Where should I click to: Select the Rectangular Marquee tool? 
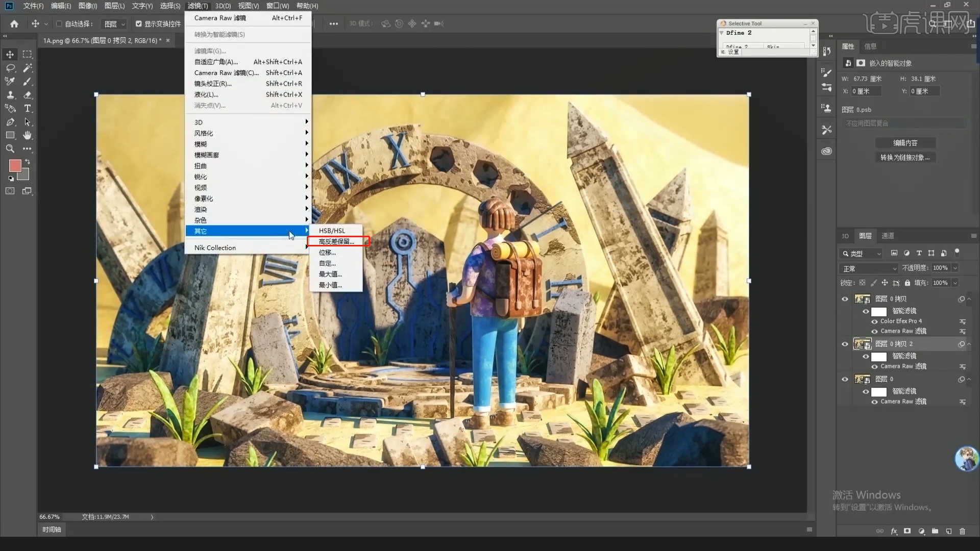tap(27, 54)
